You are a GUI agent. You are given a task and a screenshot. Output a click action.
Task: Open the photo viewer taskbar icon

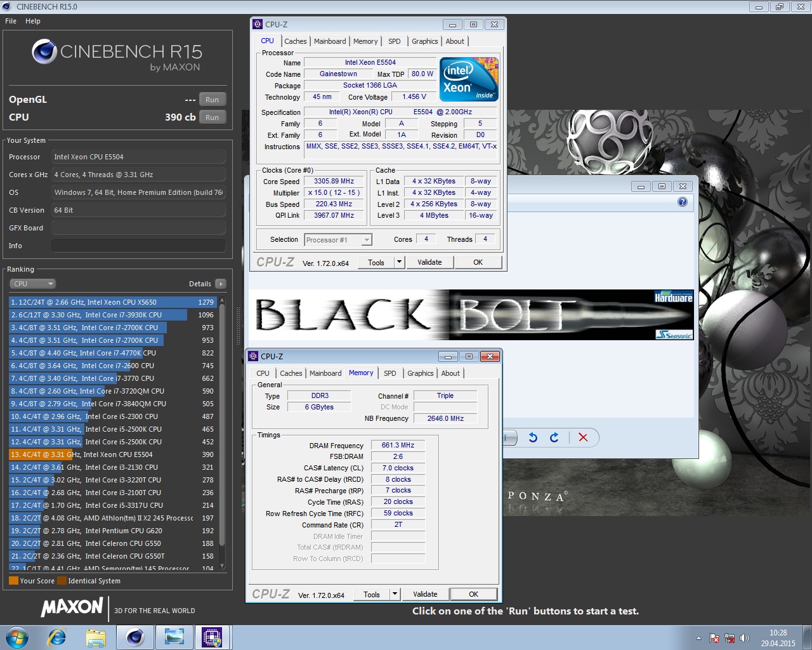[x=173, y=637]
